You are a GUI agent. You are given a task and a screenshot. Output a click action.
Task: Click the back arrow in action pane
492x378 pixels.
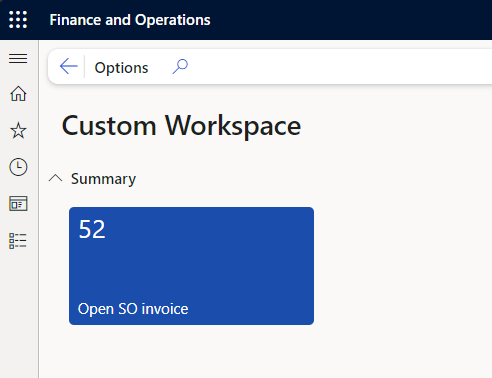coord(69,67)
